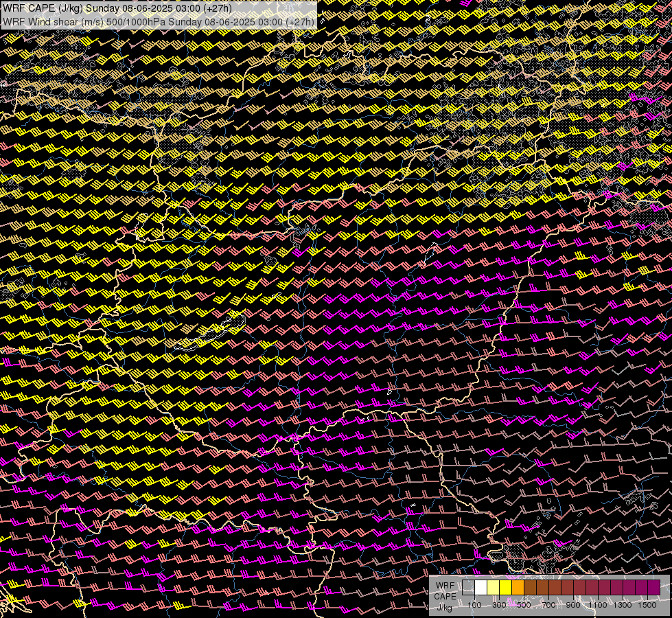Screen dimensions: 672x618
Task: Select the pale yellow CAPE legend swatch
Action: [494, 588]
